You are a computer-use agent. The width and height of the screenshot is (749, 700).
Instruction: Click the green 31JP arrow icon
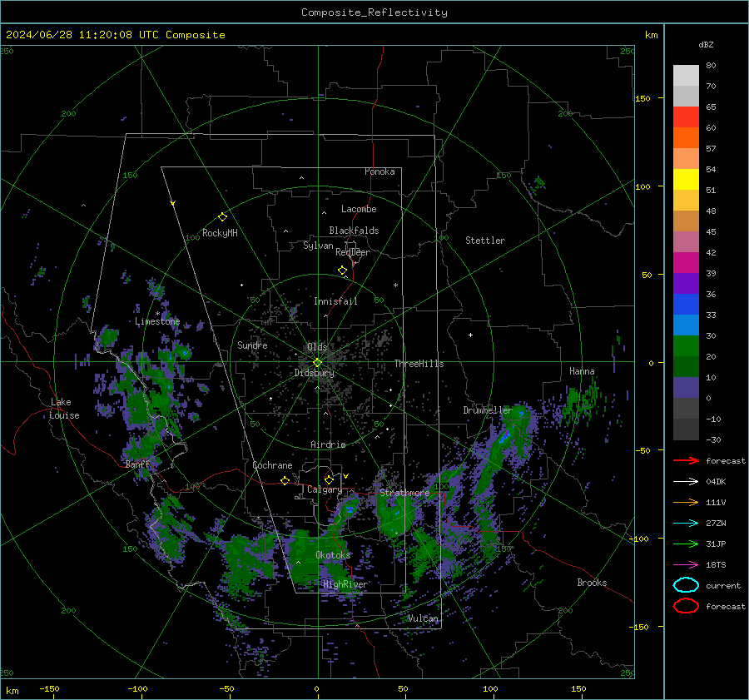pyautogui.click(x=686, y=544)
